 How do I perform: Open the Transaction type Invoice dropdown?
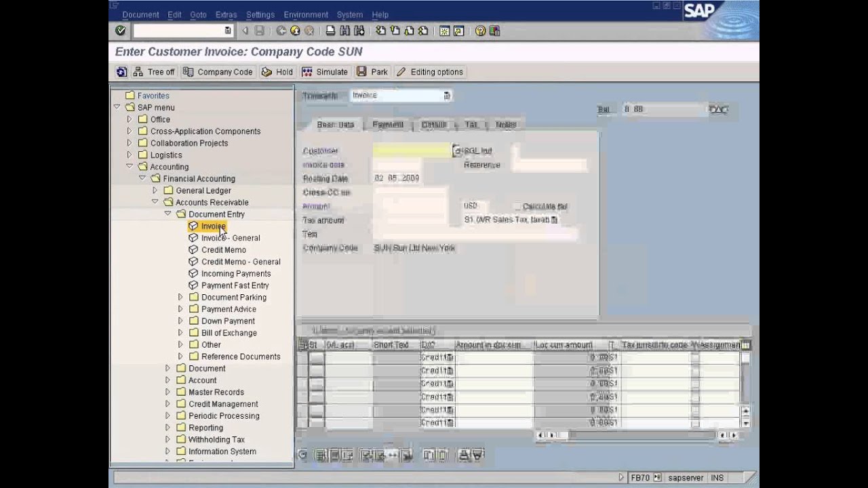tap(447, 96)
